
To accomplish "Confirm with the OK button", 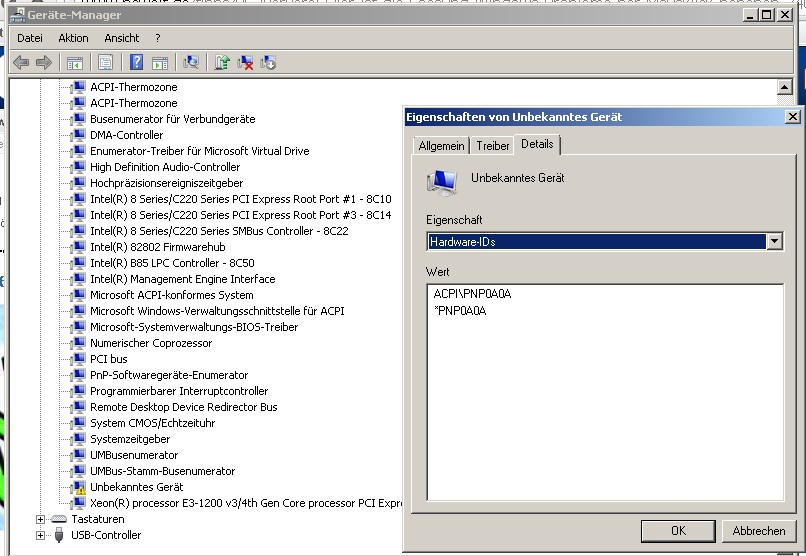I will [x=678, y=531].
